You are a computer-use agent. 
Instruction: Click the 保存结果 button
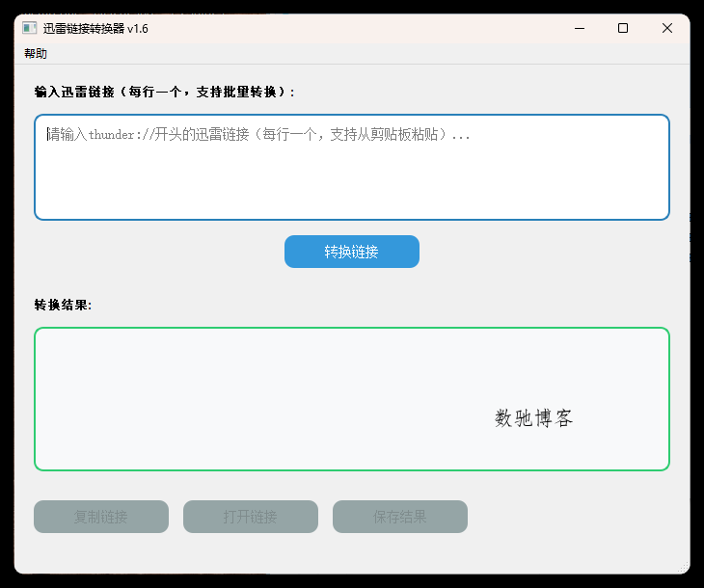pos(400,517)
